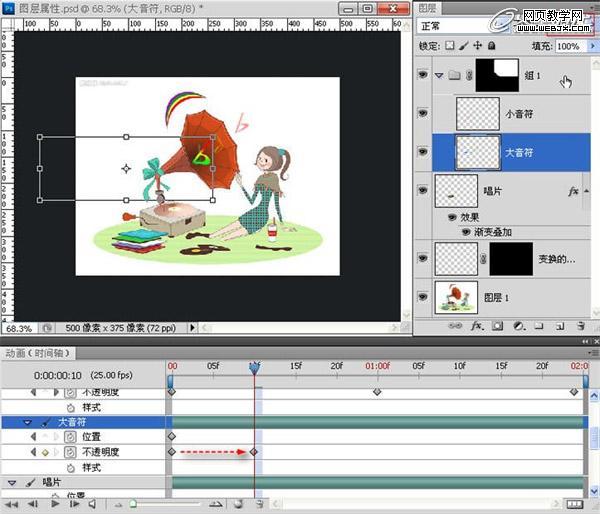Click the lock all padlock icon
The height and width of the screenshot is (514, 600).
(x=491, y=47)
